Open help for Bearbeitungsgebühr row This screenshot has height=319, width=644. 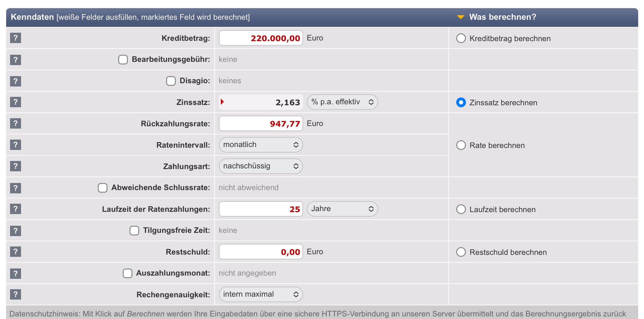pos(15,60)
